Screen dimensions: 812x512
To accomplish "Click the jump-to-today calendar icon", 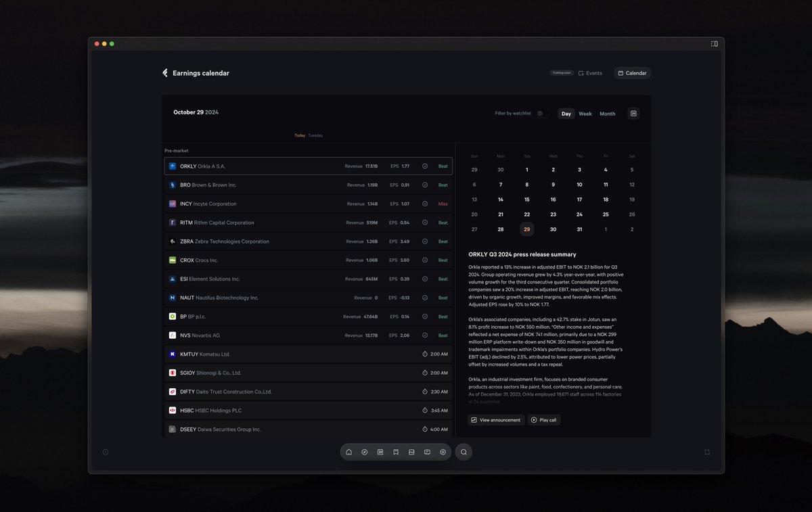I will click(x=633, y=114).
